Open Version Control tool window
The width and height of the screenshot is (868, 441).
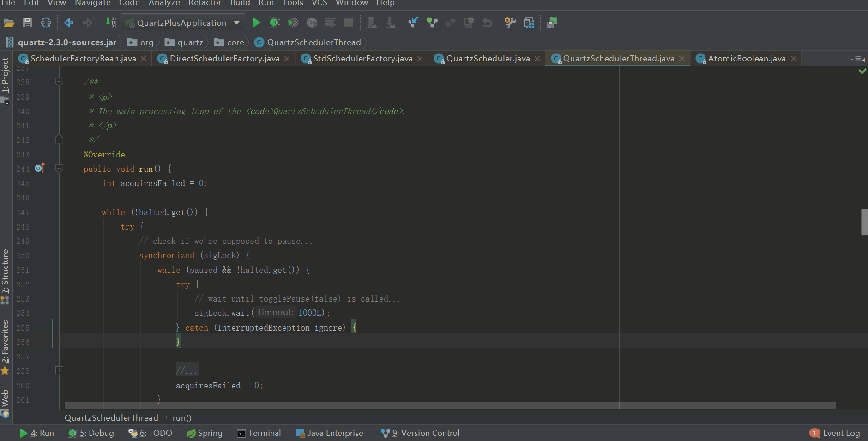point(420,433)
